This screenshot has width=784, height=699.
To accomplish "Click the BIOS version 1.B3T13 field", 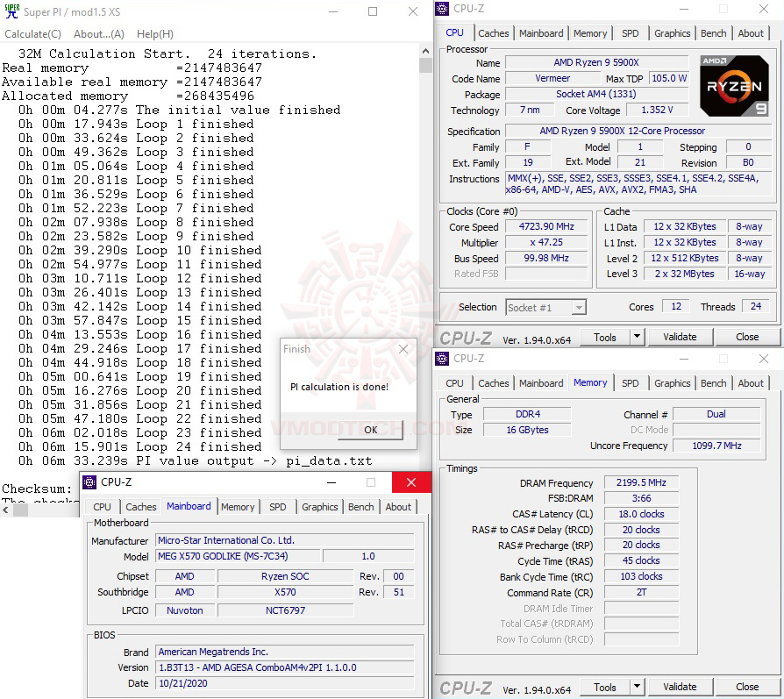I will pos(284,667).
